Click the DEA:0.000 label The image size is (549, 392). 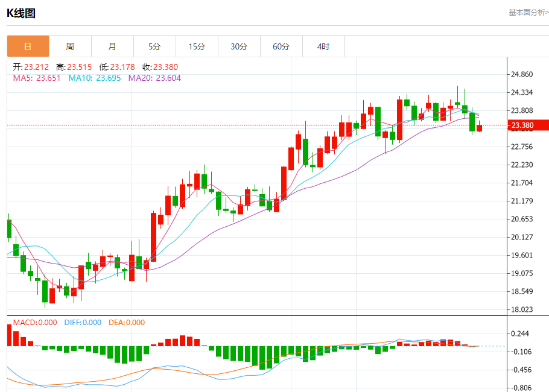point(127,323)
